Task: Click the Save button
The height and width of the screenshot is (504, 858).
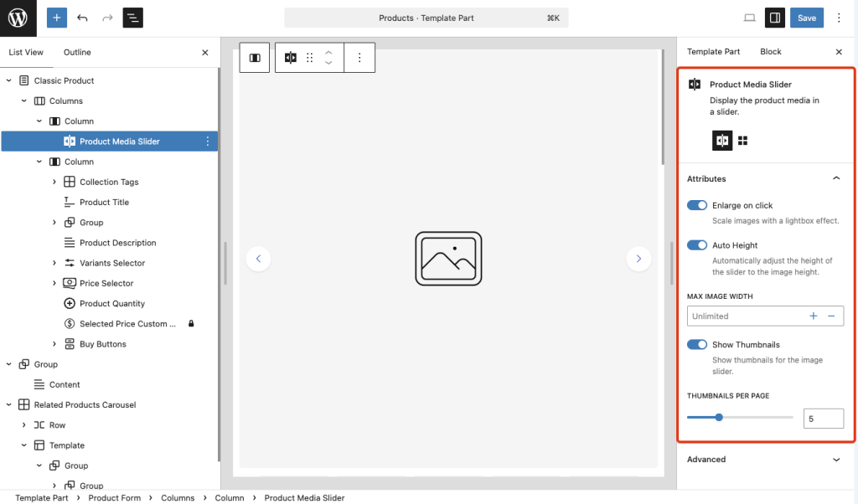Action: (x=806, y=18)
